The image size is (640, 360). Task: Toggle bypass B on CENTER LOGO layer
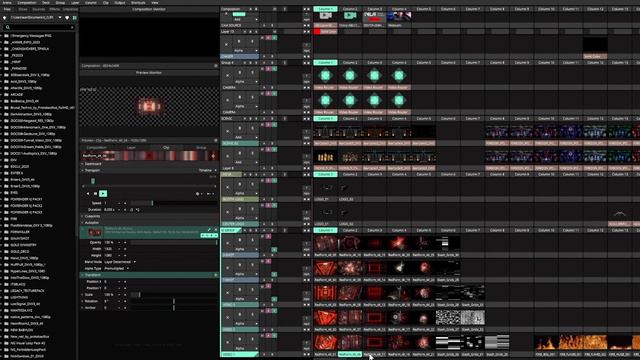(x=240, y=210)
